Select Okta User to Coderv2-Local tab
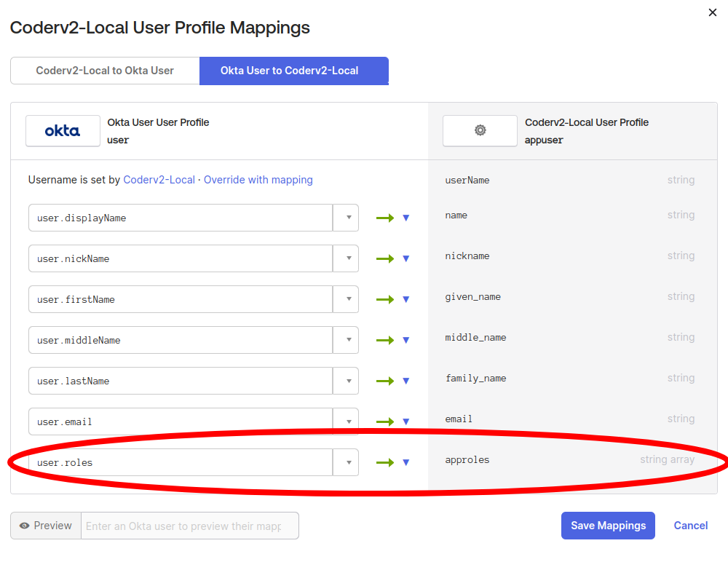Viewport: 728px width, 562px height. [294, 71]
